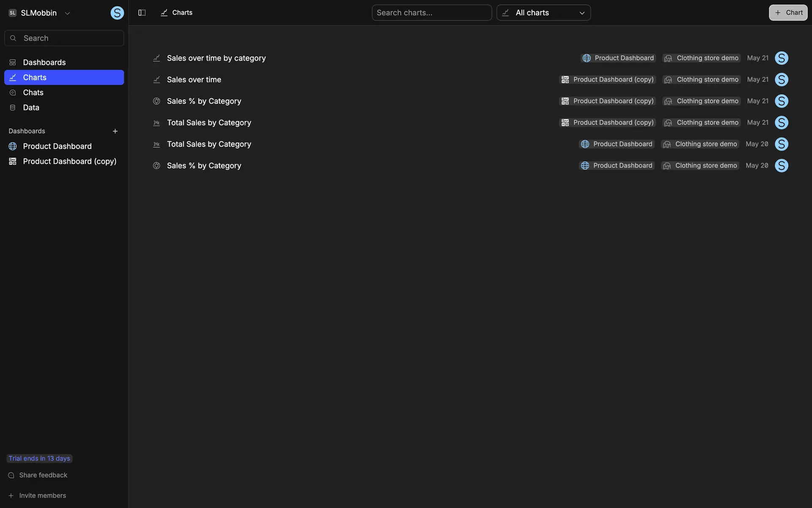The height and width of the screenshot is (508, 812).
Task: Click the owner avatar on Sales over time by category row
Action: [781, 58]
